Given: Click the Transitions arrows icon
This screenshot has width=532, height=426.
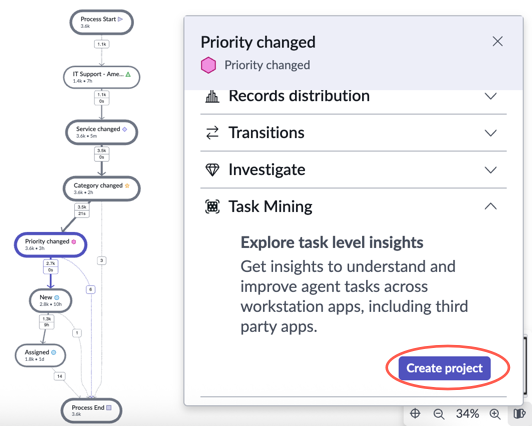Looking at the screenshot, I should (x=212, y=133).
